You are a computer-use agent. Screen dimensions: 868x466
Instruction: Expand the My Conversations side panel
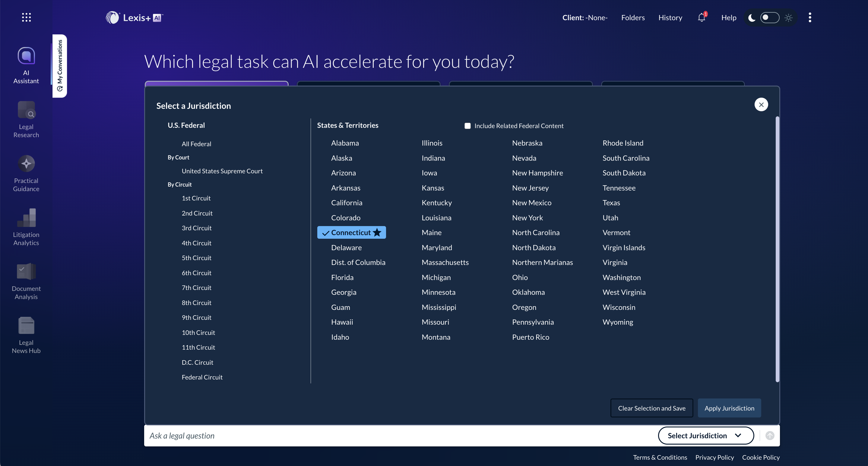pyautogui.click(x=60, y=66)
